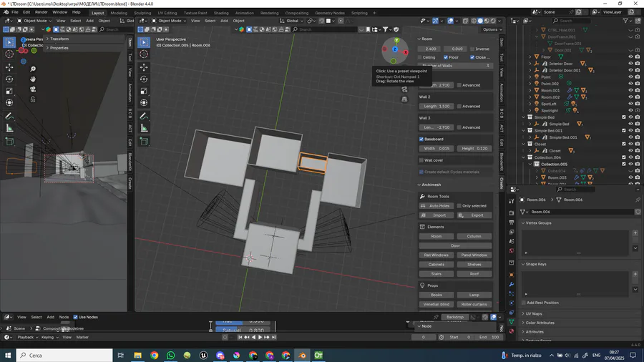Select the 3D Cursor tool
The width and height of the screenshot is (644, 362).
(144, 54)
